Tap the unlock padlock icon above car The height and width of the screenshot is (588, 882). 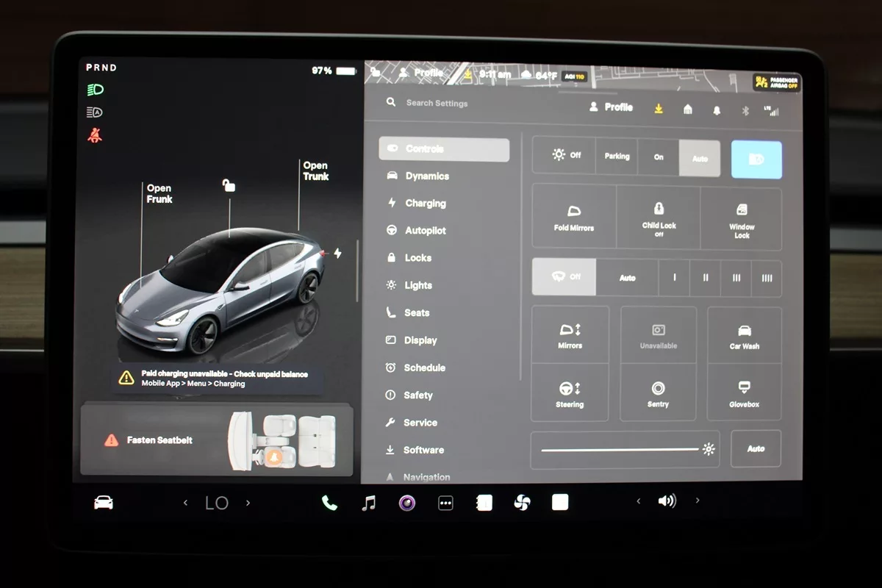pyautogui.click(x=229, y=185)
